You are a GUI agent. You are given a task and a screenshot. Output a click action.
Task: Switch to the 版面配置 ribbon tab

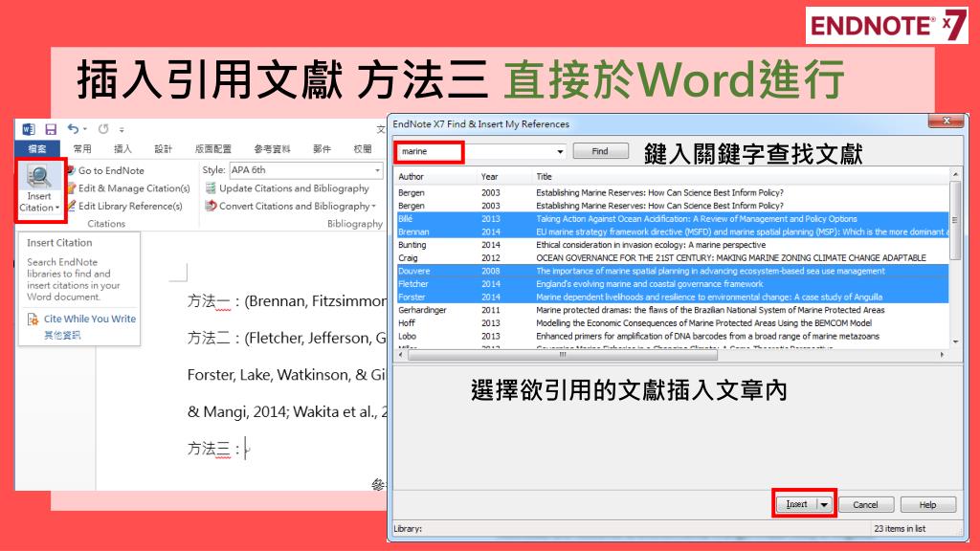(213, 148)
